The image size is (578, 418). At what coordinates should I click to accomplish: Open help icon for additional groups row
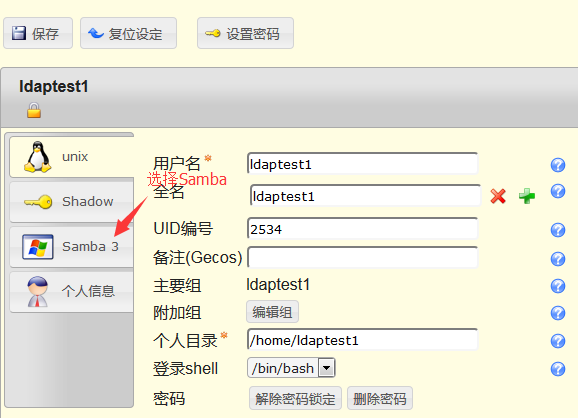558,313
